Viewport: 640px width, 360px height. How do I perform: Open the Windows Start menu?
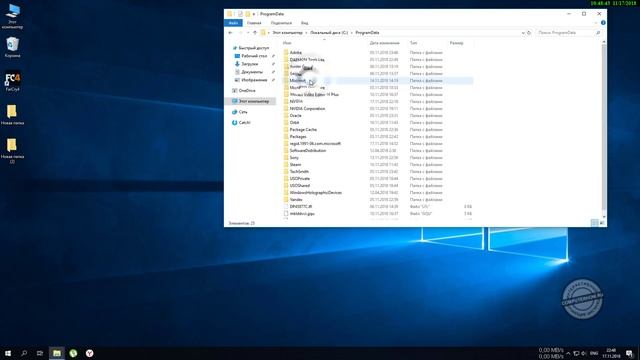[x=8, y=353]
